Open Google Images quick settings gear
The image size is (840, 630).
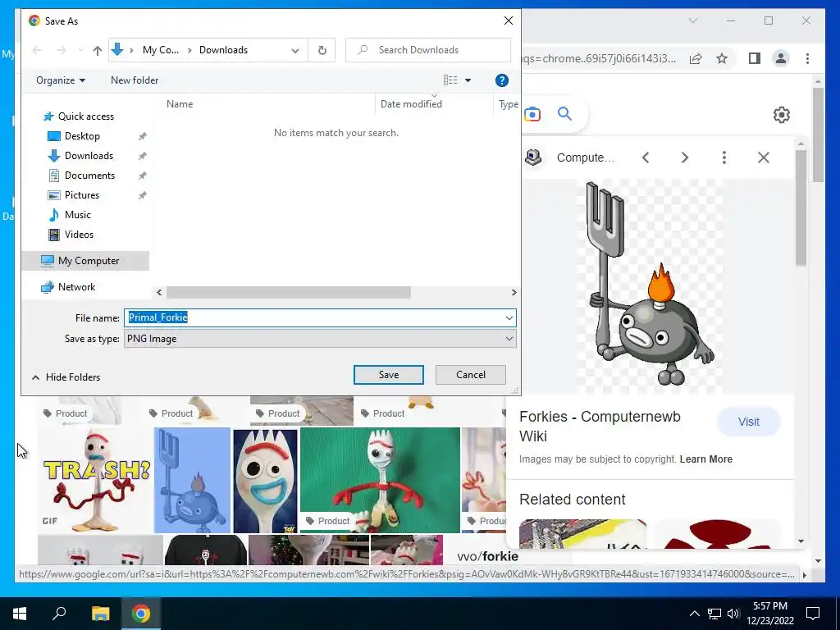pyautogui.click(x=781, y=115)
